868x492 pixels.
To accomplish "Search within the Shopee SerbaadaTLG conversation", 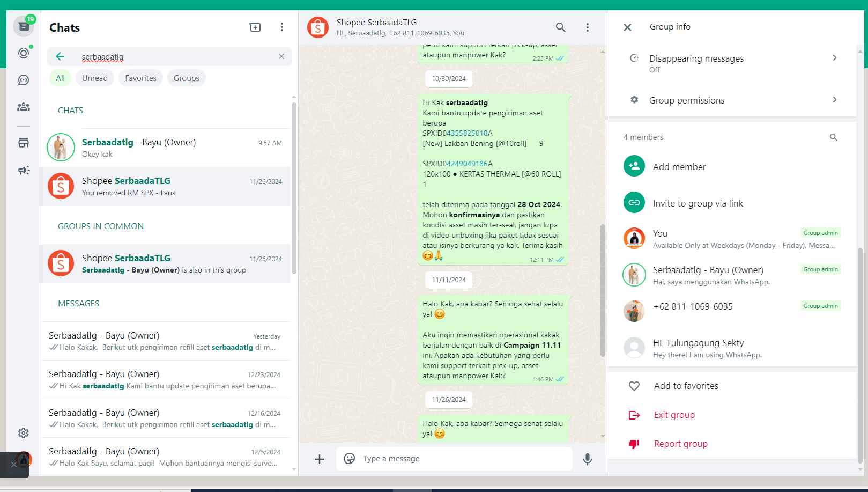I will (x=561, y=27).
